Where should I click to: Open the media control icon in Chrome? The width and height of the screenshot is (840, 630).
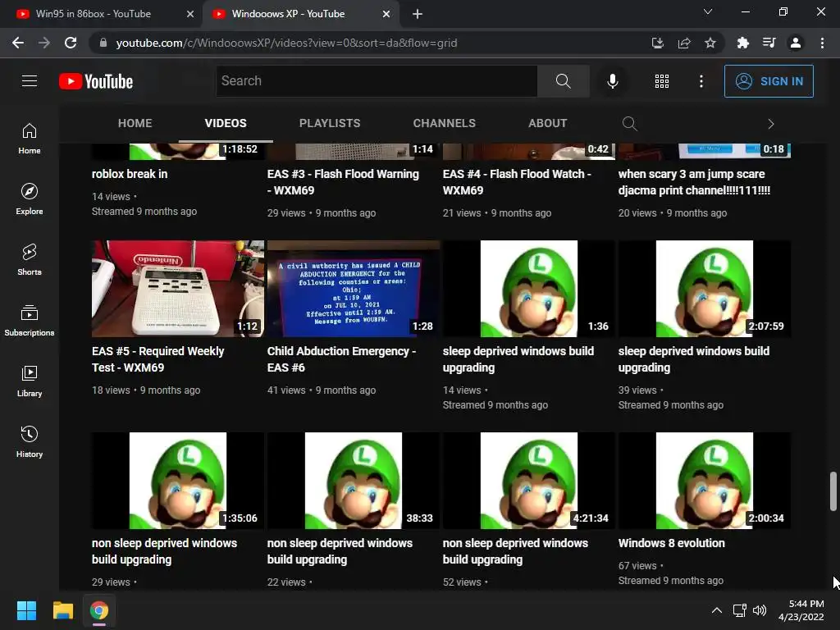(769, 43)
